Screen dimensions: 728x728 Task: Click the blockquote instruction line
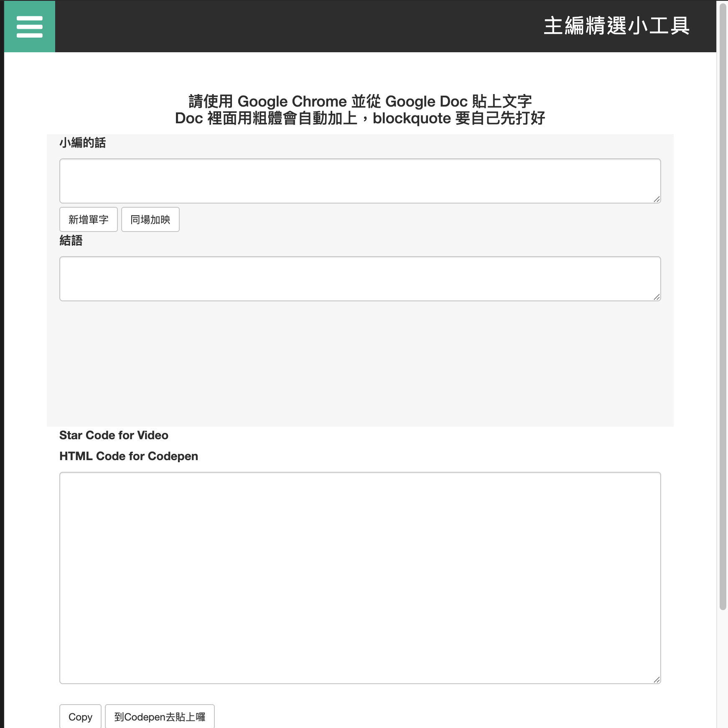coord(360,118)
